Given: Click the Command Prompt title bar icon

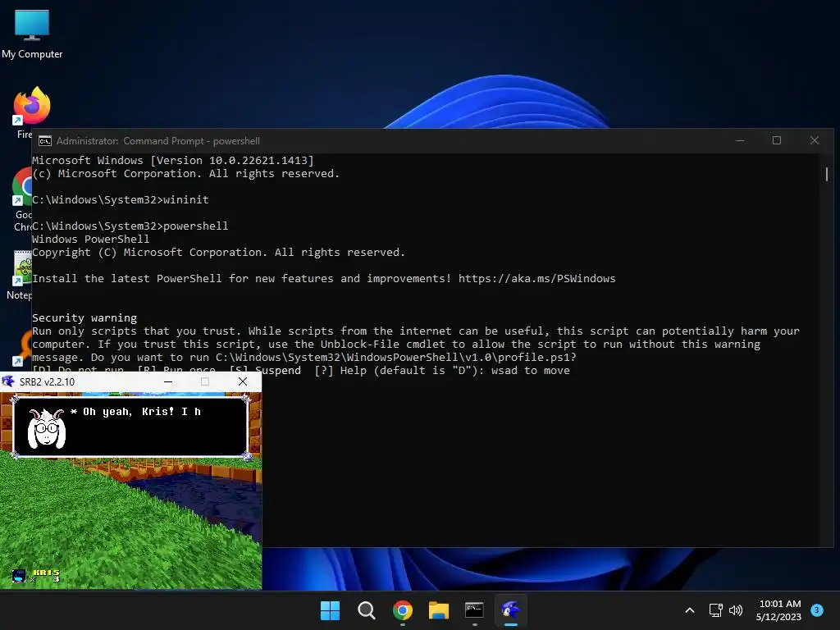Looking at the screenshot, I should (x=45, y=141).
